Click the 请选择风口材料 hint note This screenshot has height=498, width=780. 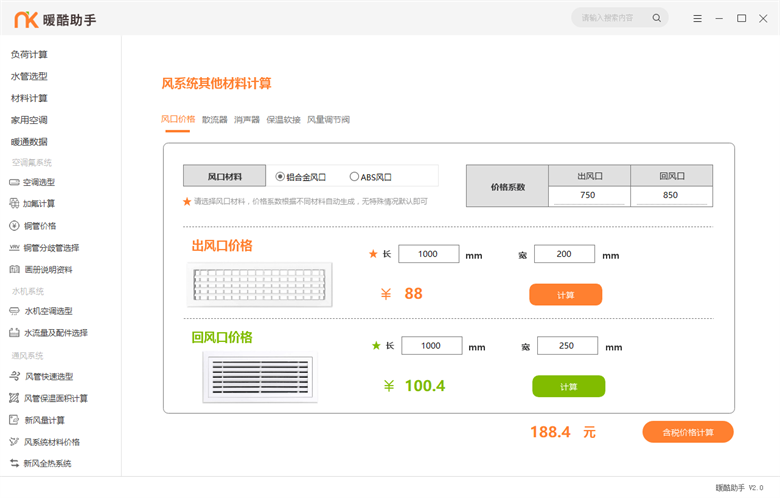pos(305,201)
